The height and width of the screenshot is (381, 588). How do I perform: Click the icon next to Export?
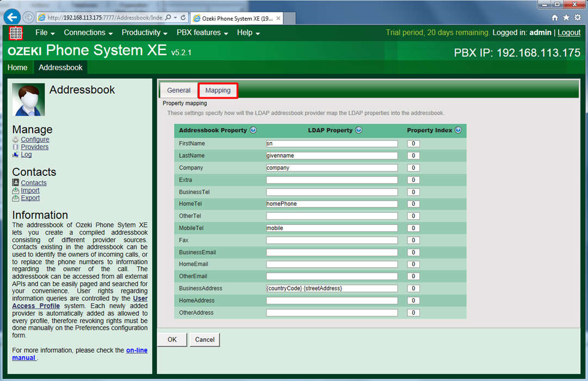[15, 198]
